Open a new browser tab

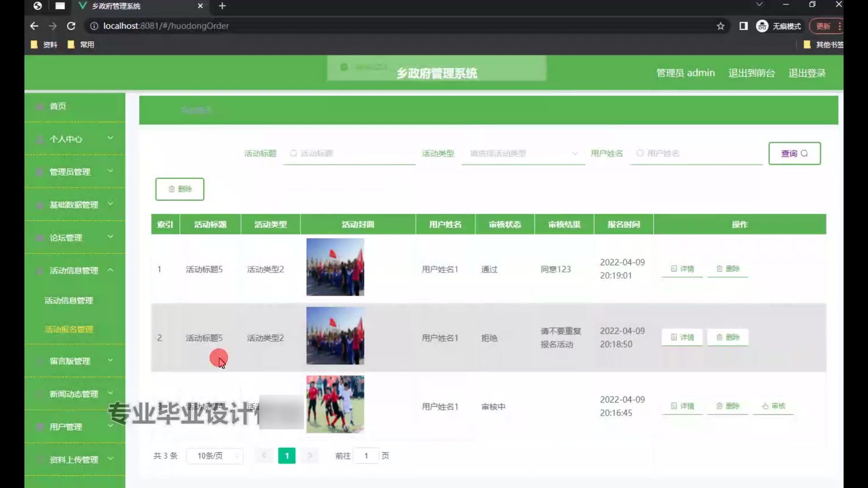tap(222, 6)
